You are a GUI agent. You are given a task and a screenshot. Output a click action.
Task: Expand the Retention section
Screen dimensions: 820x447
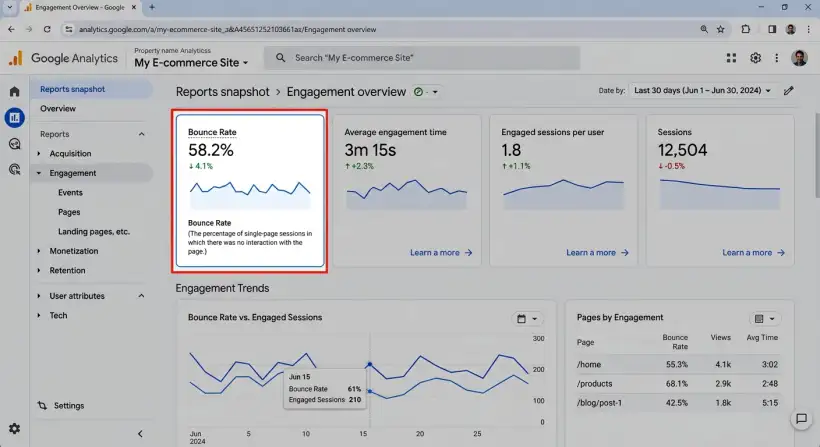(39, 271)
